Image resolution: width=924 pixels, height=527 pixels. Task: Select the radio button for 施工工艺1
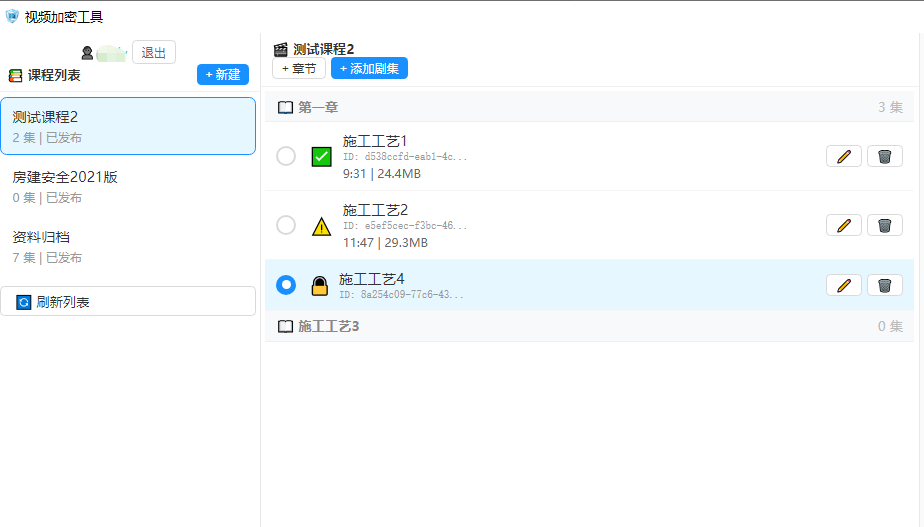click(x=286, y=156)
